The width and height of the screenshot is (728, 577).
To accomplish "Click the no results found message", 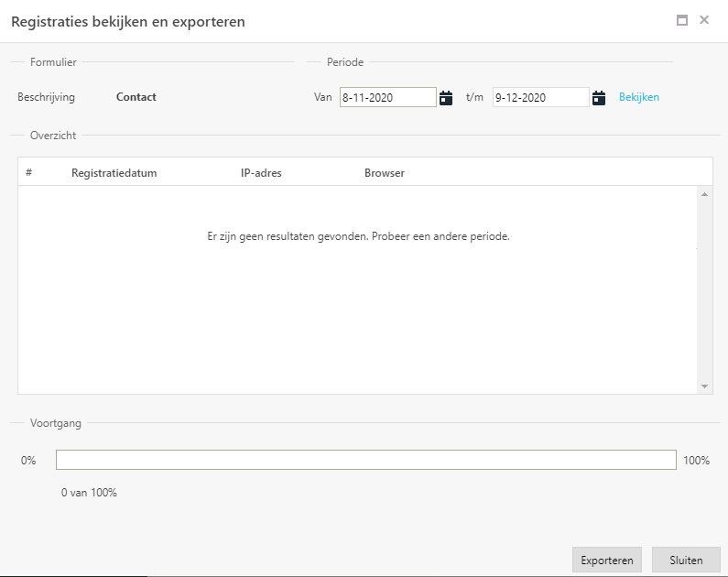I will point(358,236).
